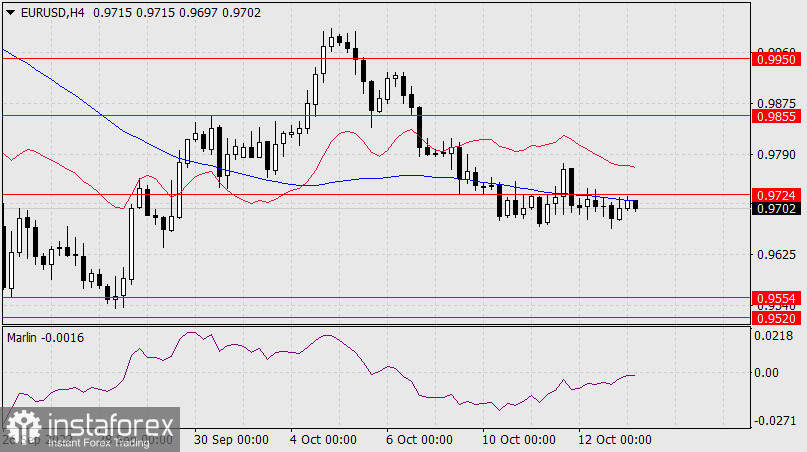
Task: Click the OHLC values 0.9715 0.9715 0.9697 0.9702
Action: point(177,13)
